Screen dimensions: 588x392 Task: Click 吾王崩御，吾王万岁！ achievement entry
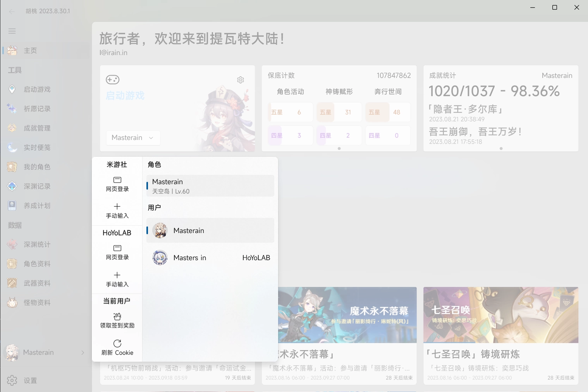475,132
